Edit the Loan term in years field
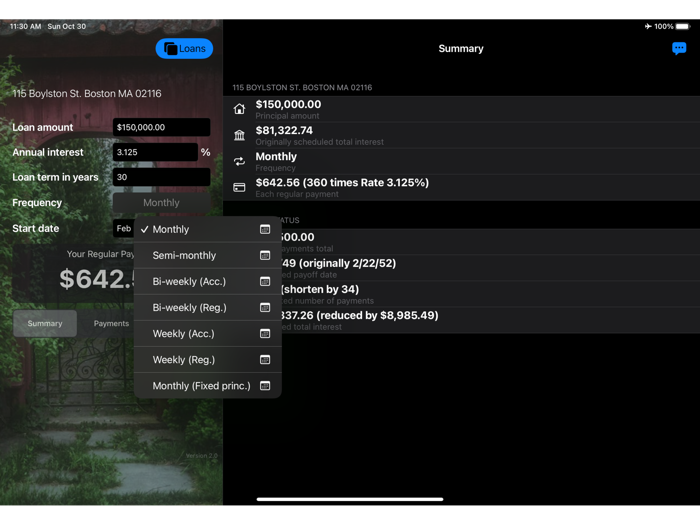 (161, 177)
